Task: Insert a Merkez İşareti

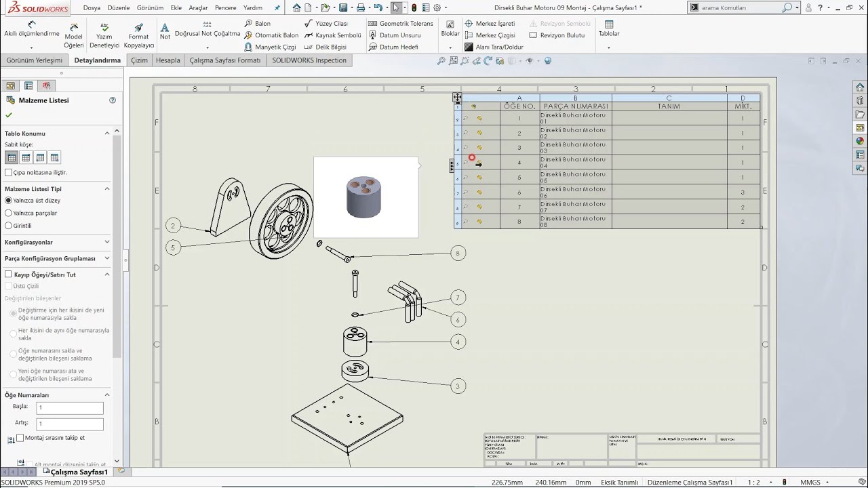Action: (x=490, y=24)
